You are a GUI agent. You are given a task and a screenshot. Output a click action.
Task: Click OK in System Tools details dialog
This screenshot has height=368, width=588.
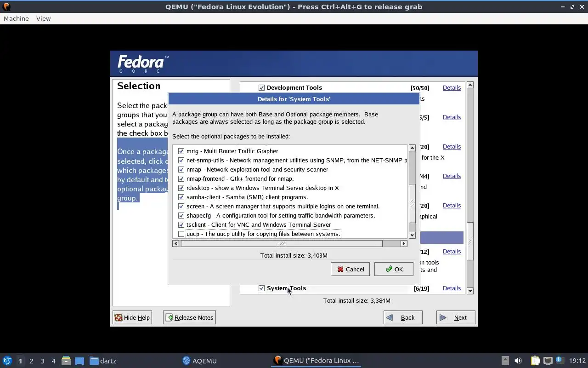point(394,269)
